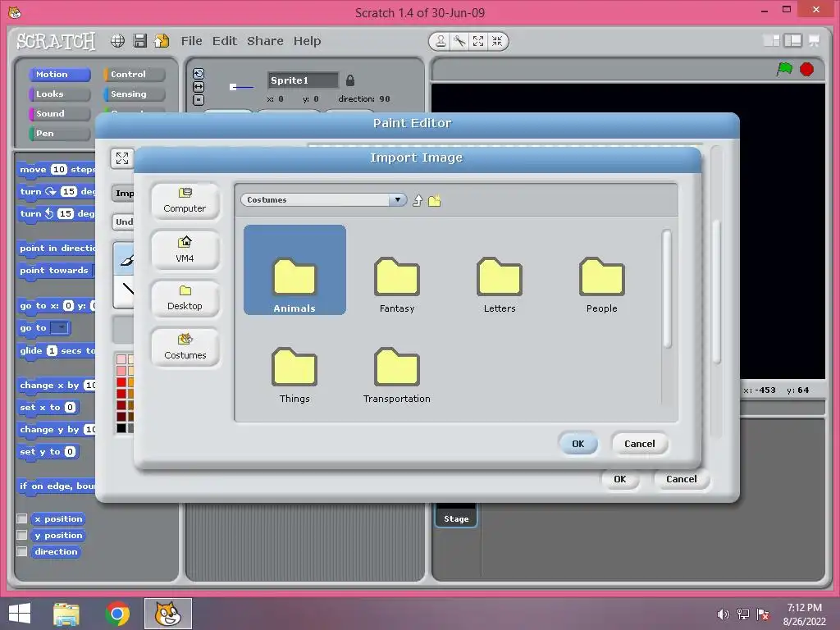Open the Share menu
This screenshot has height=630, width=840.
(265, 41)
